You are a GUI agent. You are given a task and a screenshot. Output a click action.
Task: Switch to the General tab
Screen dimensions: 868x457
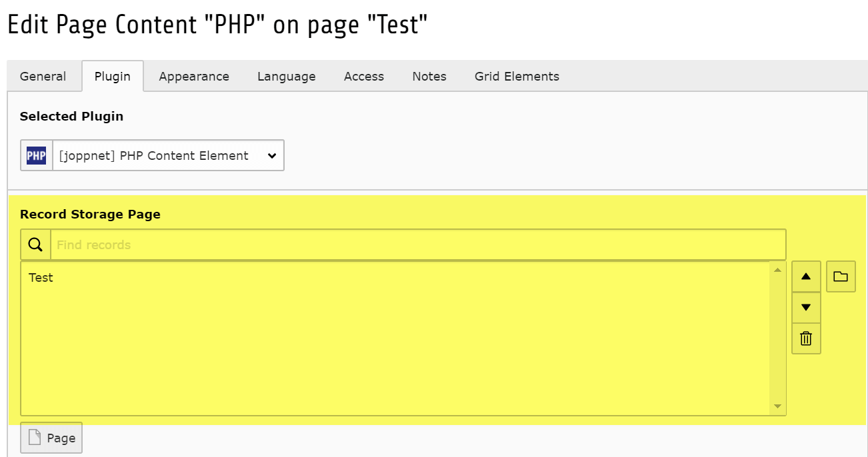[x=43, y=77]
